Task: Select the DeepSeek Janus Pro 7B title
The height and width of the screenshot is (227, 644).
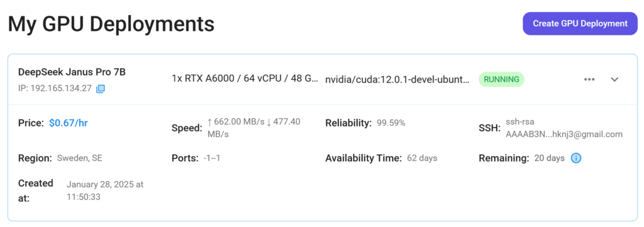Action: 72,72
